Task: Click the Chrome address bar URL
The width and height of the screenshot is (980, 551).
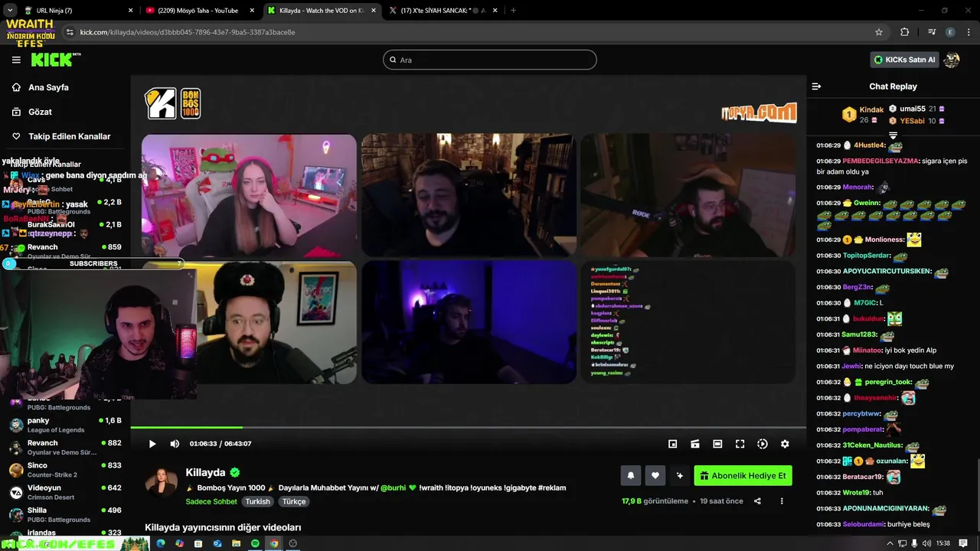Action: point(187,32)
